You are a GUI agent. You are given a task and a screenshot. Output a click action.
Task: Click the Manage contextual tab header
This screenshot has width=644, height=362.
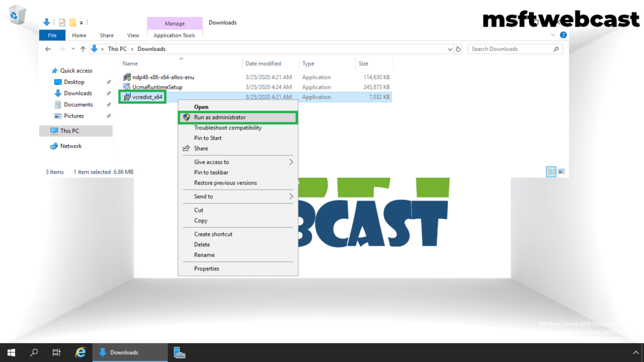point(175,23)
